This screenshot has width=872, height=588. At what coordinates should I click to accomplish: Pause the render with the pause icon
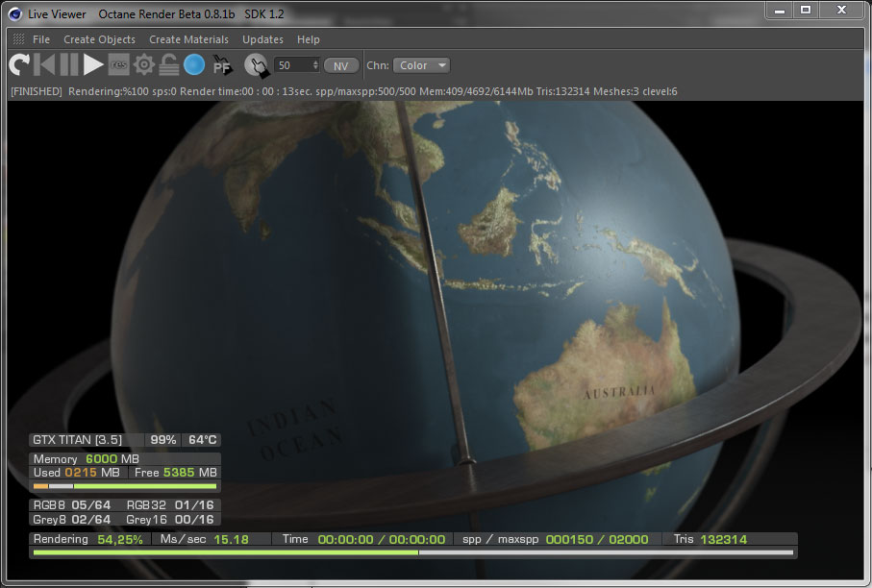click(69, 65)
